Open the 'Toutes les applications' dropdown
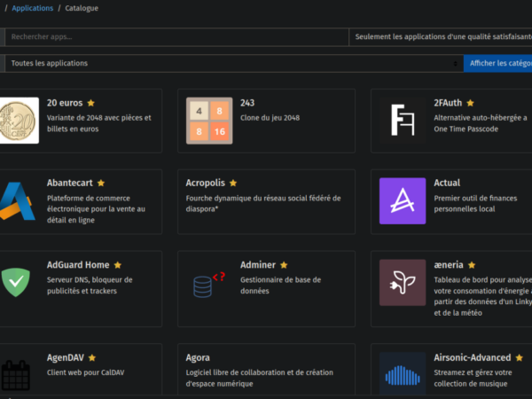Screen dimensions: 532x399 point(232,63)
